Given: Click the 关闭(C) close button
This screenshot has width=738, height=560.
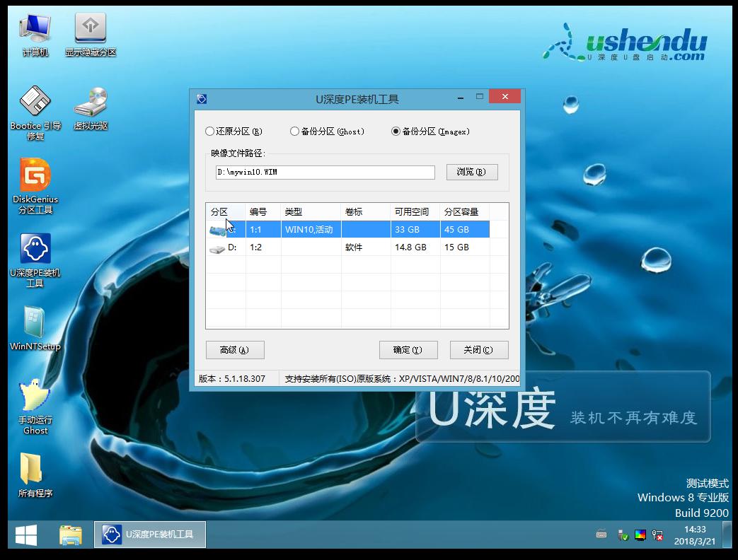Looking at the screenshot, I should (478, 350).
